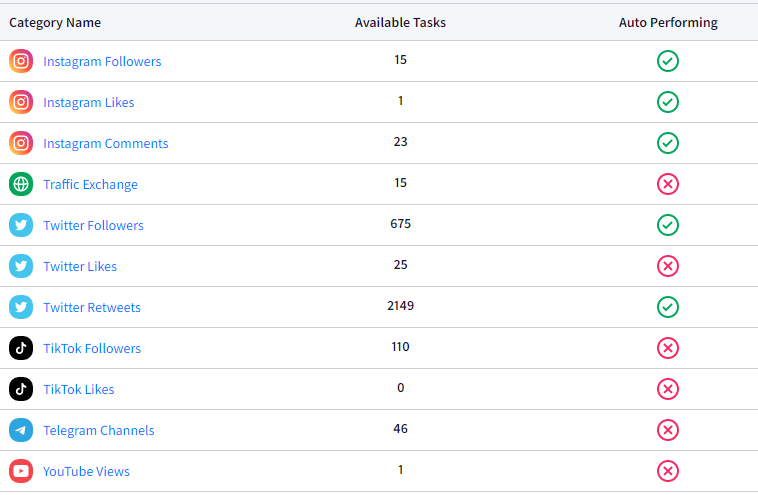Disable auto performing for Twitter Followers
This screenshot has height=495, width=758.
[x=668, y=225]
